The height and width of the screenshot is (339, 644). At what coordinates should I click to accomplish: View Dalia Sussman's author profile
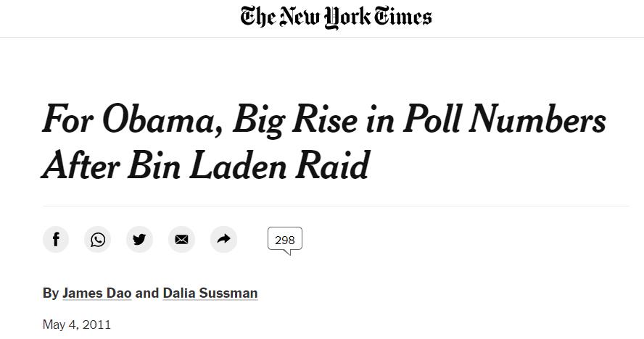click(210, 293)
